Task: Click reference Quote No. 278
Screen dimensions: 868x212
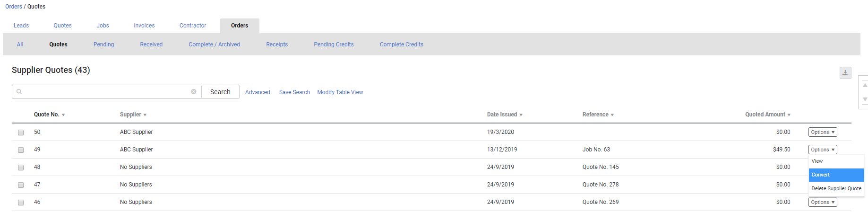Action: pyautogui.click(x=601, y=185)
